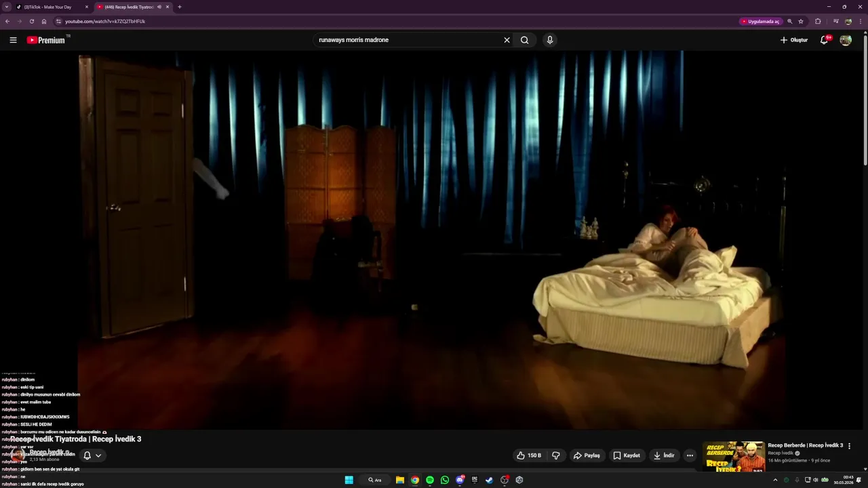Screen dimensions: 868x488
Task: Expand channel notification bell dropdown
Action: [x=92, y=455]
